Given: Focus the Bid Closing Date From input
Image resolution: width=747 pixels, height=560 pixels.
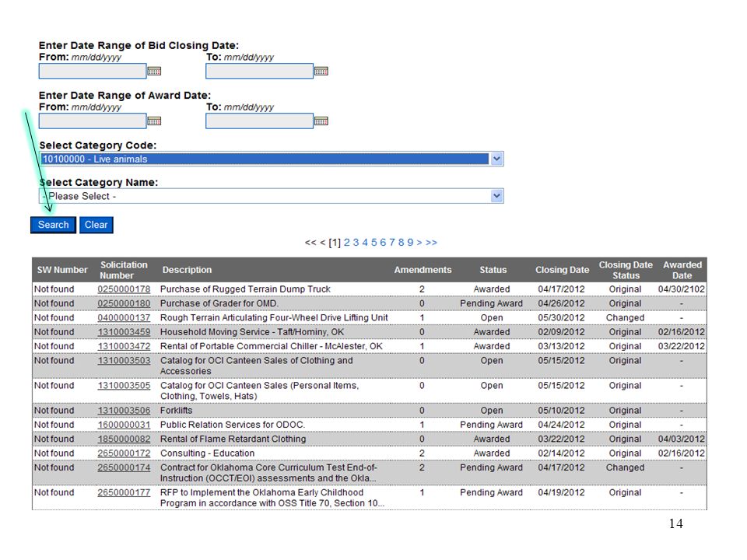Looking at the screenshot, I should click(x=93, y=71).
